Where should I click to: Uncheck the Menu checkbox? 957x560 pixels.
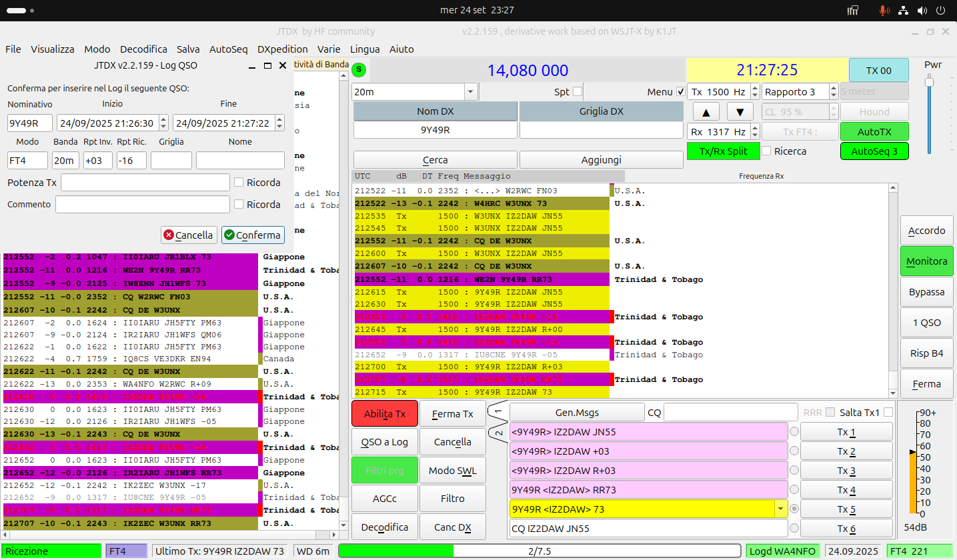pyautogui.click(x=680, y=91)
